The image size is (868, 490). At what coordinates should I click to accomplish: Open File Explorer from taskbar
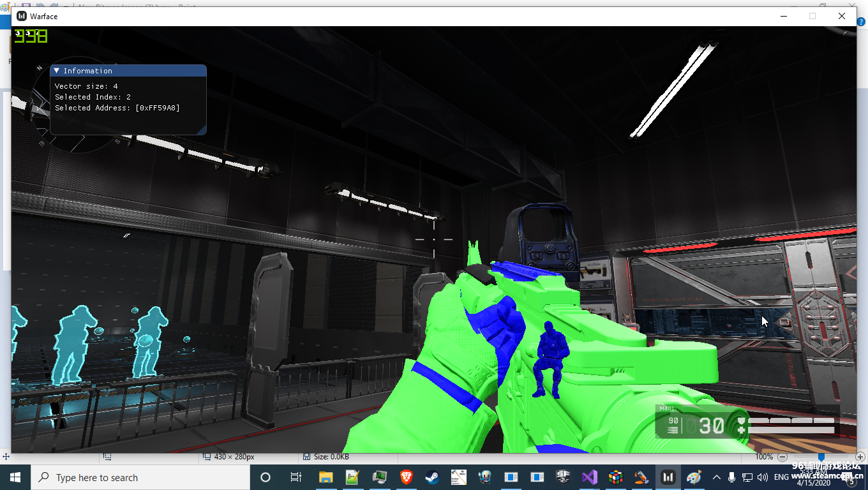click(x=326, y=477)
